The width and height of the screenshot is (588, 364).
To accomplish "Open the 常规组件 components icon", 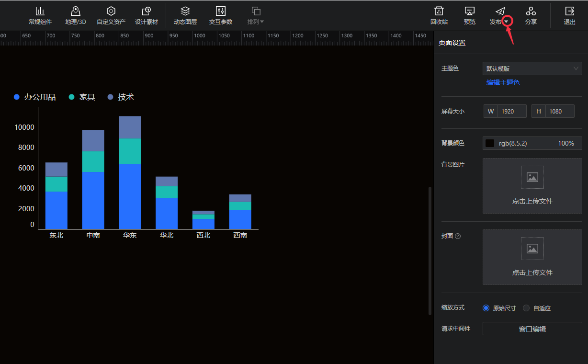I will pyautogui.click(x=40, y=11).
